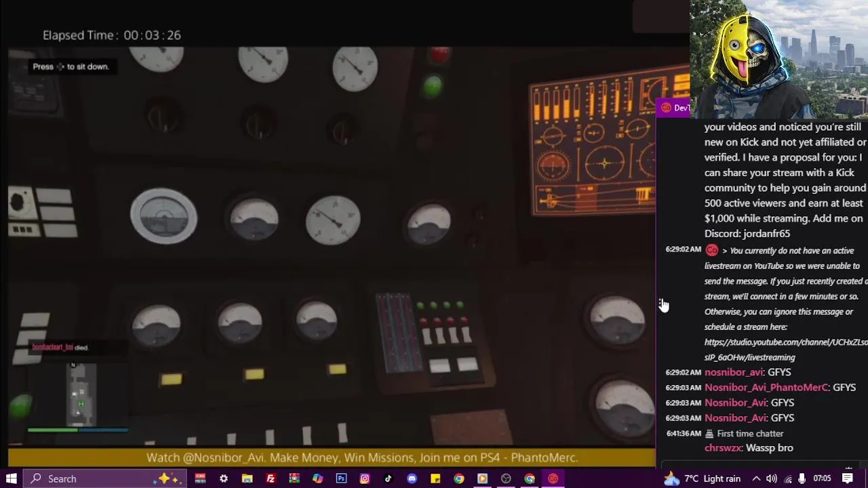Click the scrolling banner mentioning @Nosnibor_Avi
This screenshot has width=868, height=488.
point(362,458)
